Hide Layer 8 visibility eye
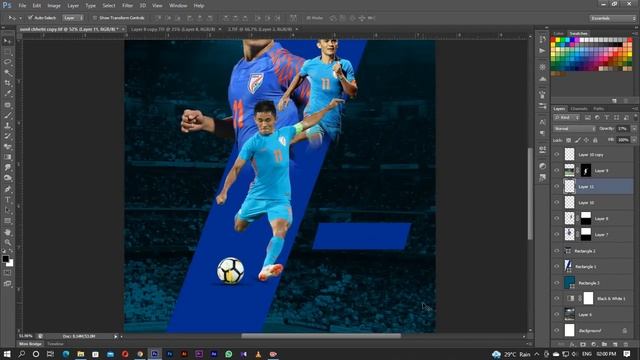Image resolution: width=640 pixels, height=360 pixels. point(557,218)
